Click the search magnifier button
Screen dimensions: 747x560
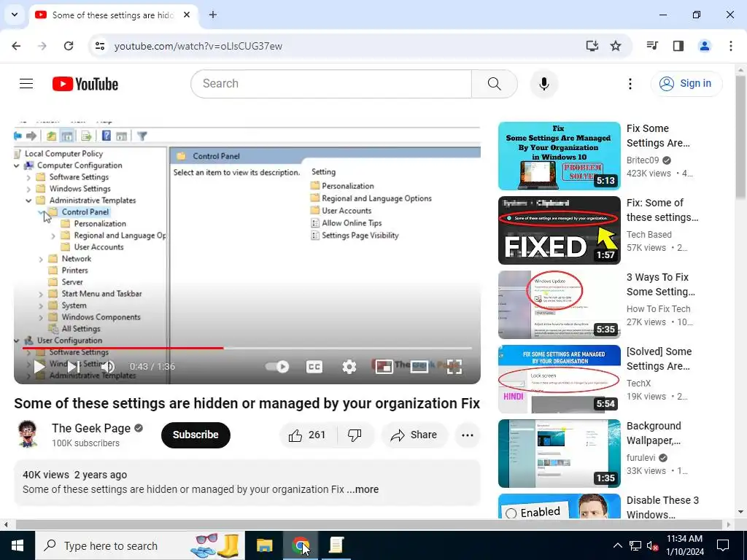click(494, 84)
